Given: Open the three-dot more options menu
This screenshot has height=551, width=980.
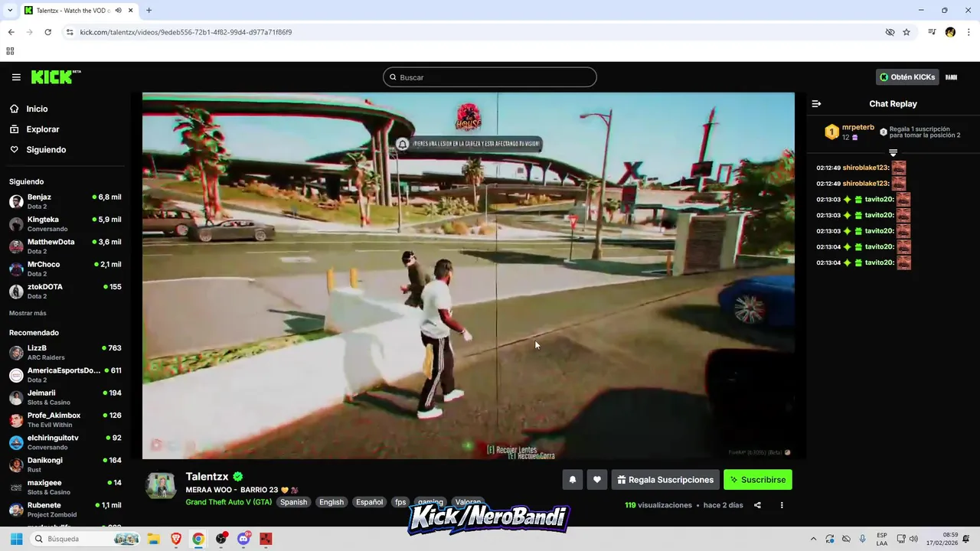Looking at the screenshot, I should click(x=782, y=505).
